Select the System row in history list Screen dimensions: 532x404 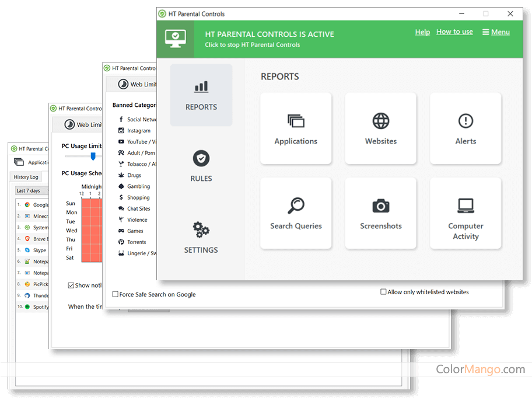(33, 228)
